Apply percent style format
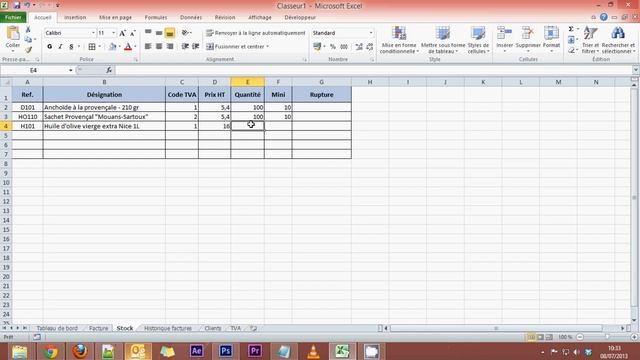 click(333, 47)
